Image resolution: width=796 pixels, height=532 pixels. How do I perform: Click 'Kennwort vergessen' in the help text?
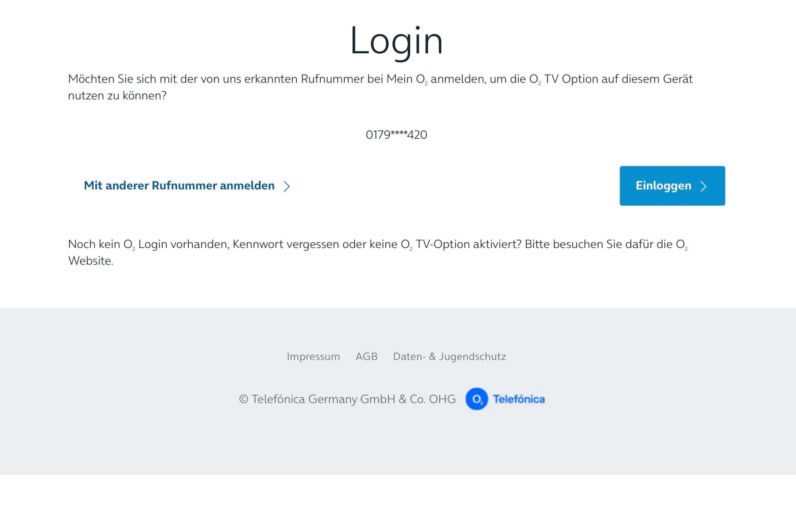[x=286, y=244]
